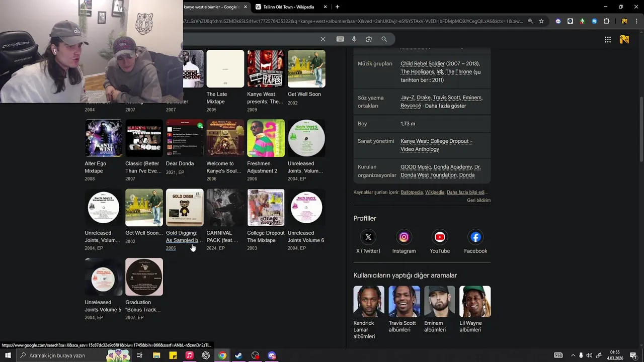
Task: Open Graduation Bonus Track album cover
Action: pos(144,277)
